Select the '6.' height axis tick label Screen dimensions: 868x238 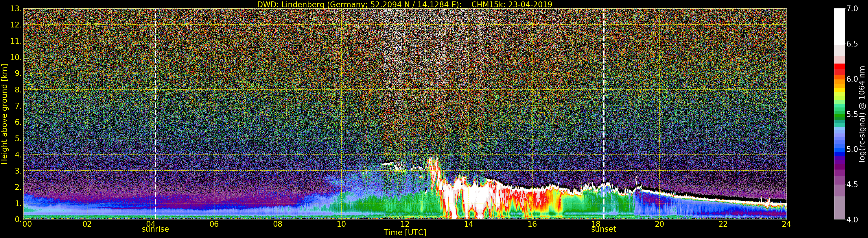(18, 122)
